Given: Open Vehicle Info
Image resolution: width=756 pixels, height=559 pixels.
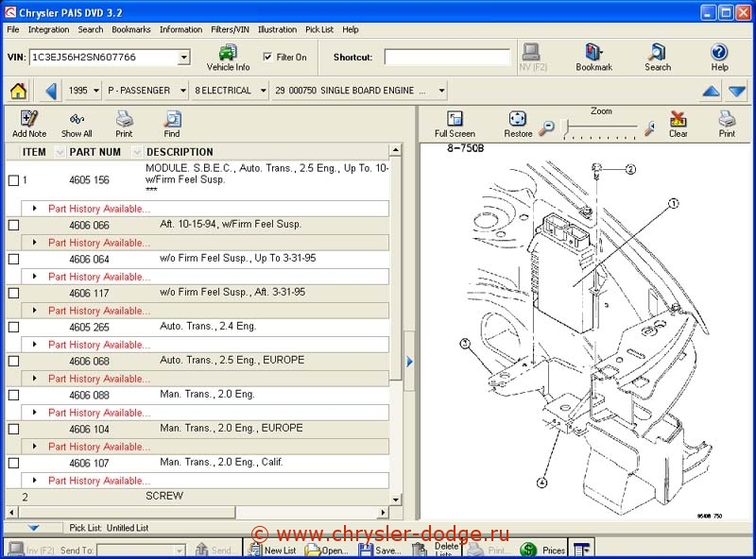Looking at the screenshot, I should pyautogui.click(x=228, y=58).
